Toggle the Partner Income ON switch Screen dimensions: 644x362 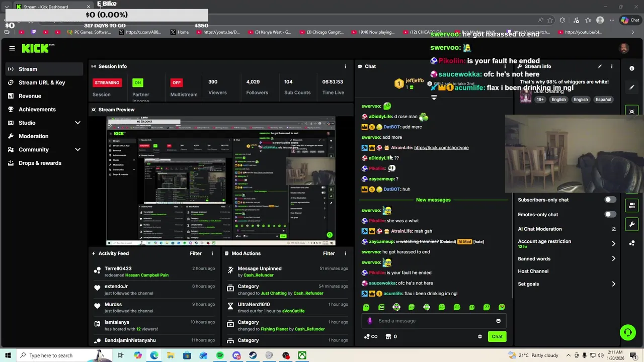[137, 82]
